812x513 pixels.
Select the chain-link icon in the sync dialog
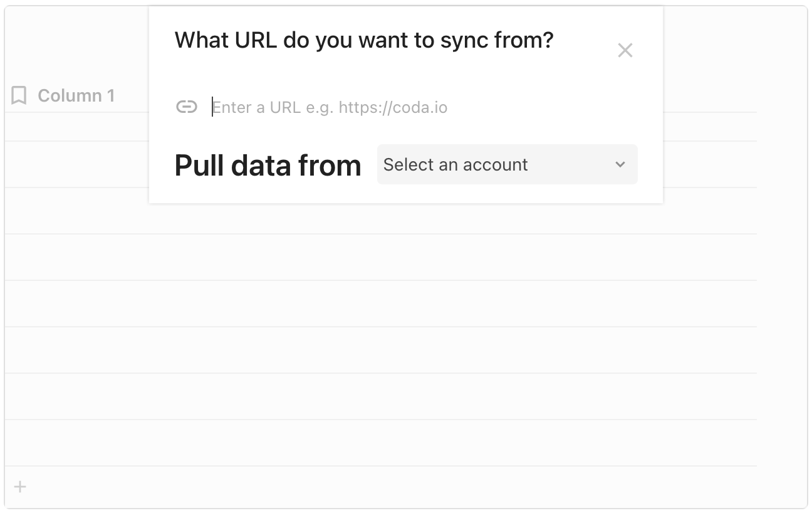(x=186, y=107)
